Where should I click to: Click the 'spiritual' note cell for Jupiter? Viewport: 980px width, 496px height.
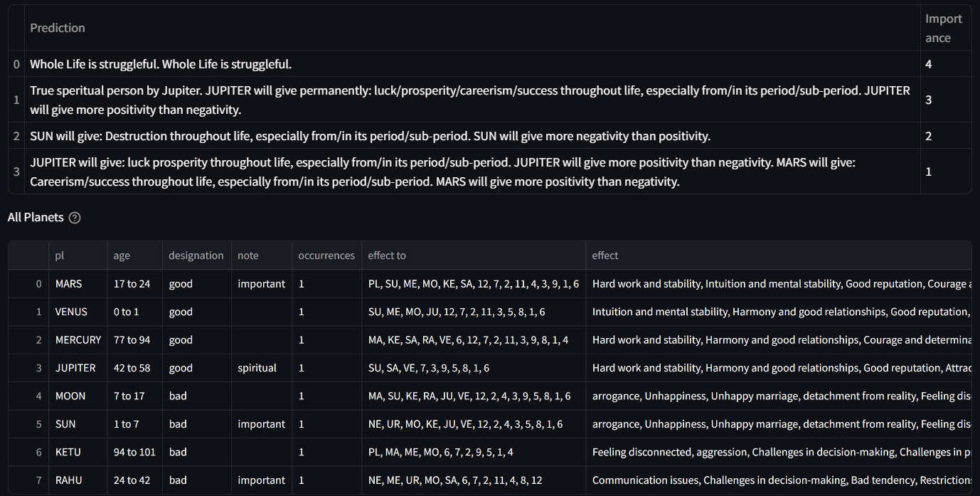coord(262,368)
